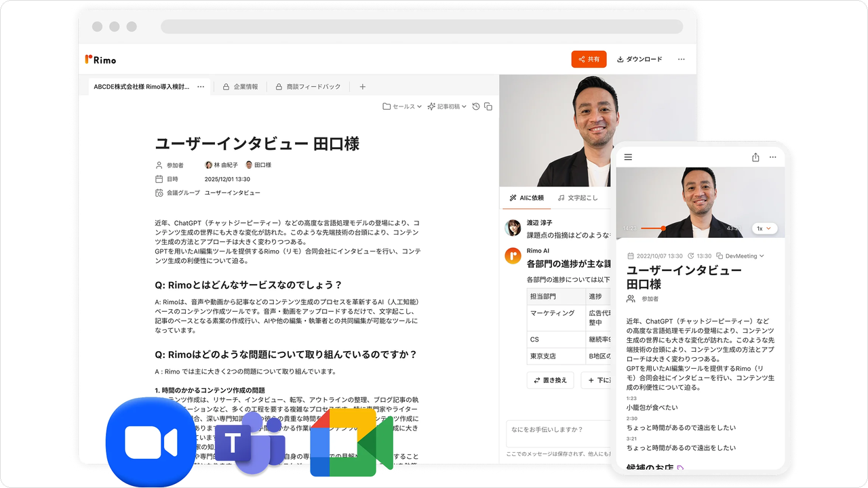Click 渡辺 淳子 avatar in chat
The image size is (868, 488).
[x=513, y=227]
